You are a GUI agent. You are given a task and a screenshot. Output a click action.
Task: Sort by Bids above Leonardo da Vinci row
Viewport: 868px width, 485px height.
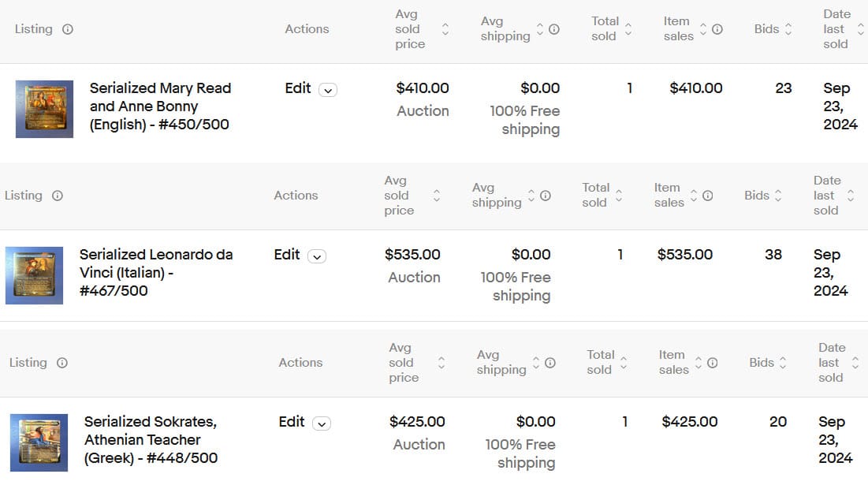[778, 196]
